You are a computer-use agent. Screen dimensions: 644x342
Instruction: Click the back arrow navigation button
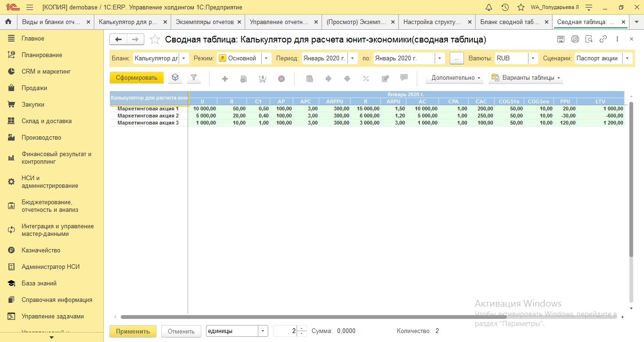(x=118, y=40)
